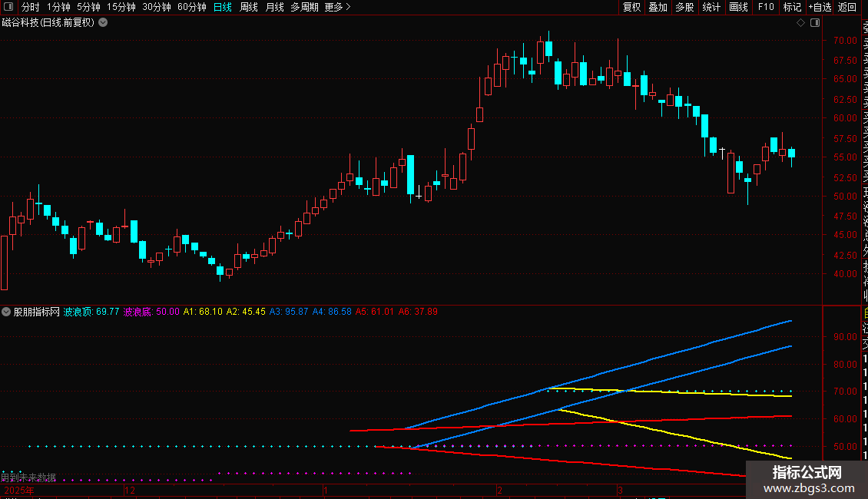Click the A2: 45.45 indicator value
Viewport: 868px width, 499px height.
(246, 312)
